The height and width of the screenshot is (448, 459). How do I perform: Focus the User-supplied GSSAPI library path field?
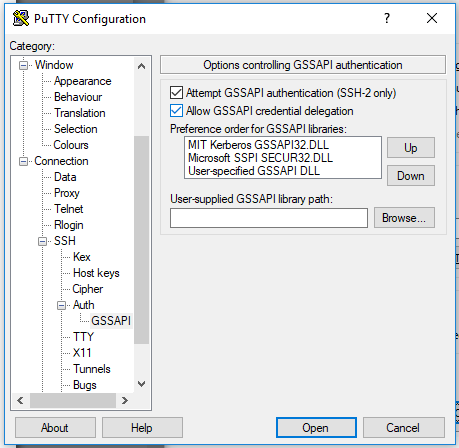pos(269,218)
